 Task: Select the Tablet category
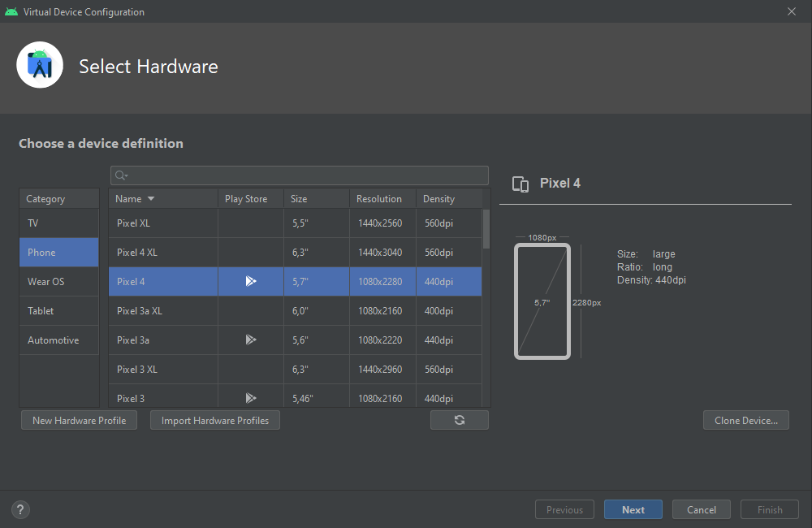(x=59, y=311)
